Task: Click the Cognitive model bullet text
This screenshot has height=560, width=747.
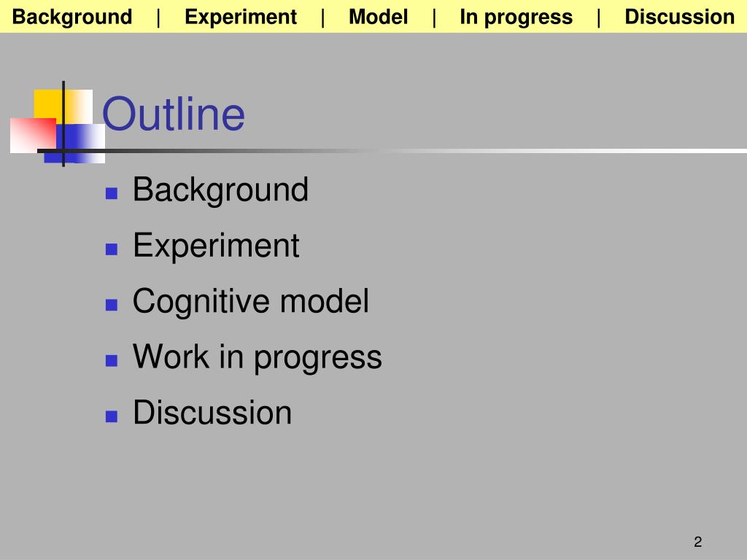Action: [x=251, y=301]
